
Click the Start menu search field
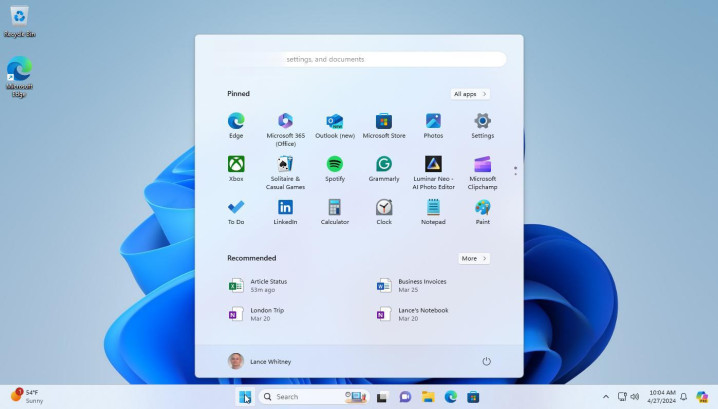tap(358, 59)
